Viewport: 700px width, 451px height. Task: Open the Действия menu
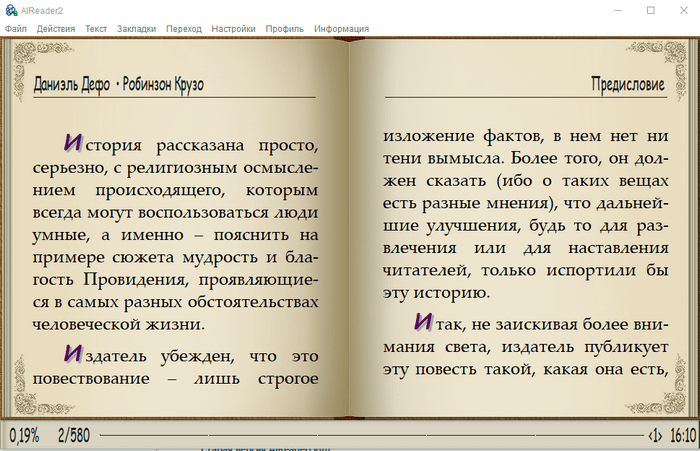pos(56,29)
